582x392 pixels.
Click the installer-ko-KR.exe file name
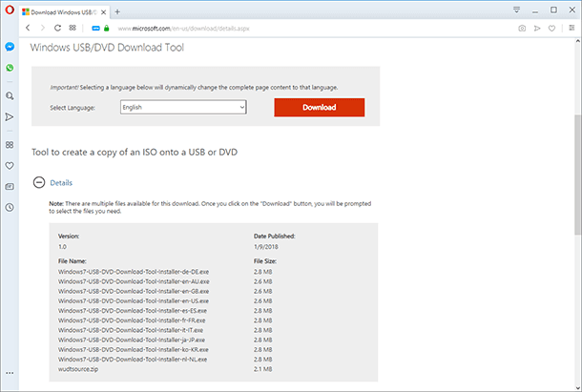[x=134, y=349]
